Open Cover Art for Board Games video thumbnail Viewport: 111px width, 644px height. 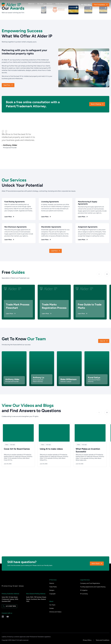pyautogui.click(x=18, y=433)
